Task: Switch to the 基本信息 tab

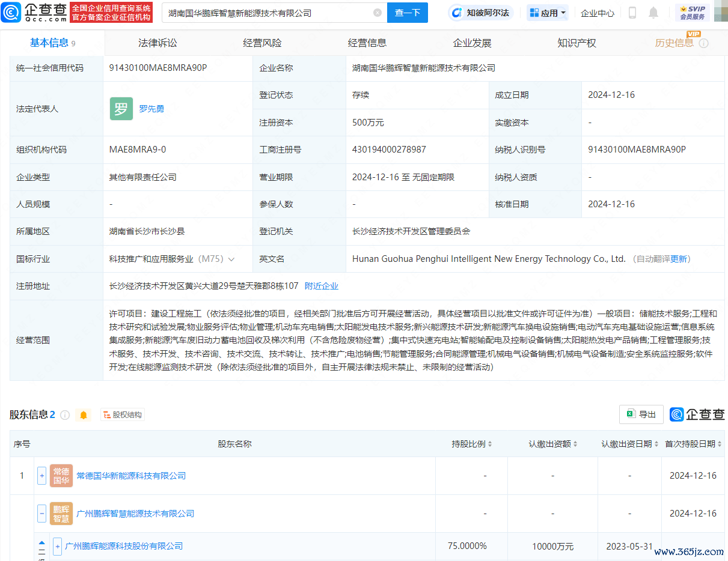Action: tap(52, 43)
